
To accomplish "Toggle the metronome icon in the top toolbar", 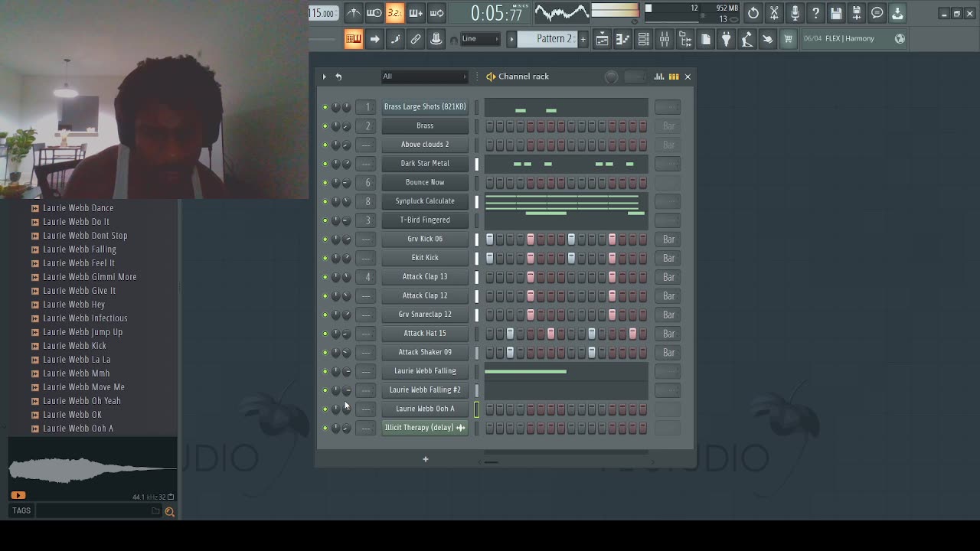I will (x=353, y=12).
